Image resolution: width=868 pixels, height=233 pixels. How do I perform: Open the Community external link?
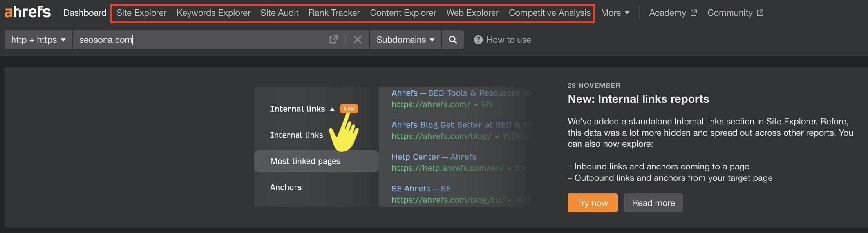pyautogui.click(x=735, y=13)
